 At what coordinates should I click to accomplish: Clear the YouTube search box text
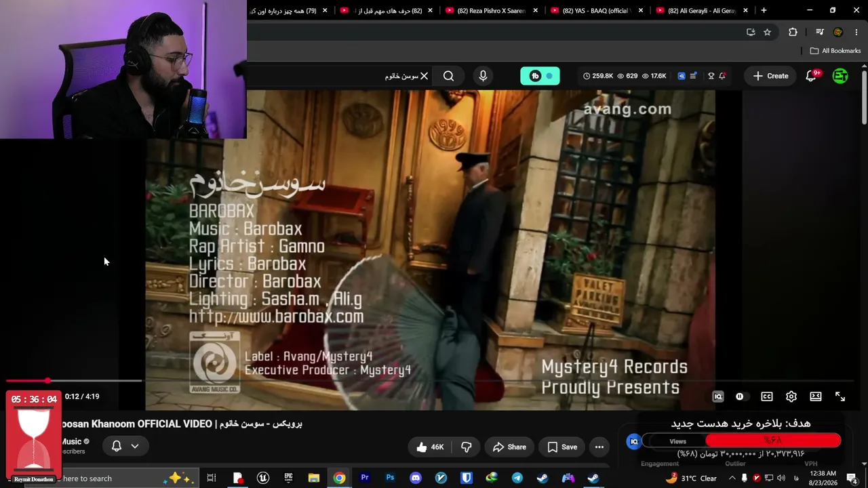(424, 76)
